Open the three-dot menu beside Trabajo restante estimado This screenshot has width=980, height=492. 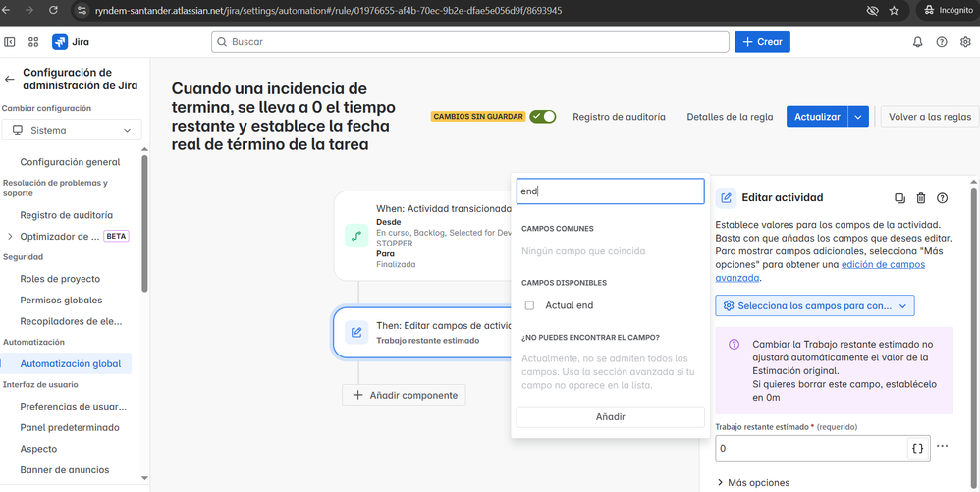(943, 447)
